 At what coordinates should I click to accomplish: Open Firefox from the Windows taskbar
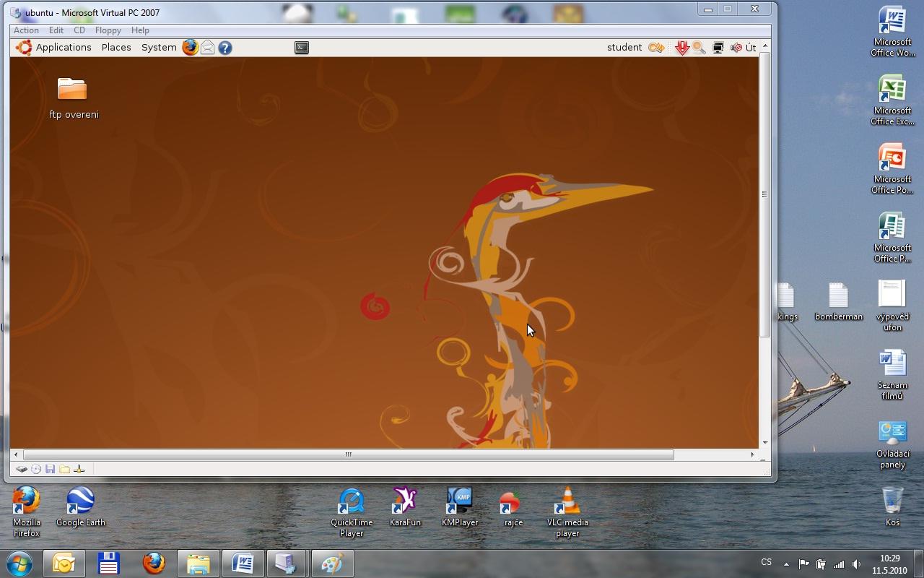click(x=153, y=564)
